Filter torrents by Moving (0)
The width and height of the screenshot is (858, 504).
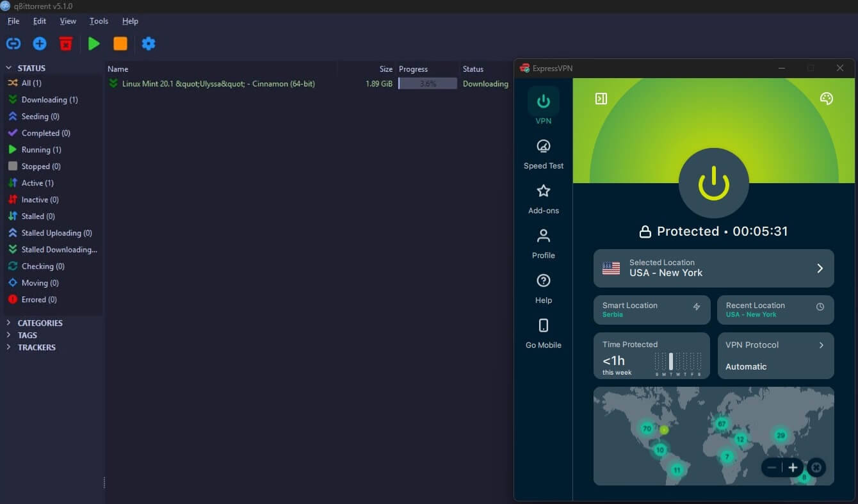point(51,283)
